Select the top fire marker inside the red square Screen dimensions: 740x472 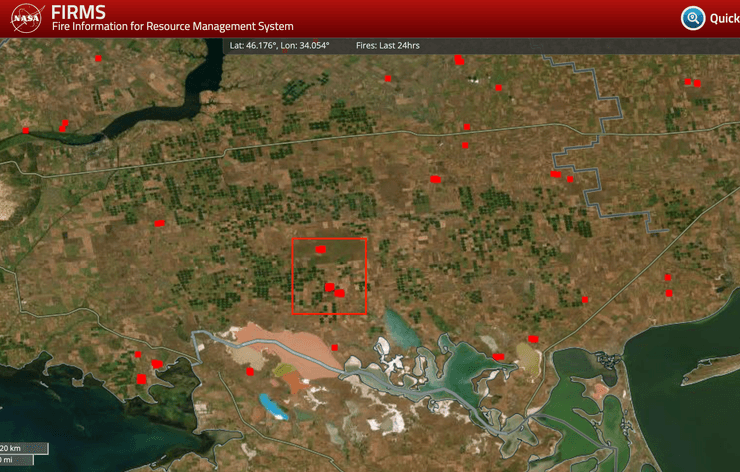[321, 249]
